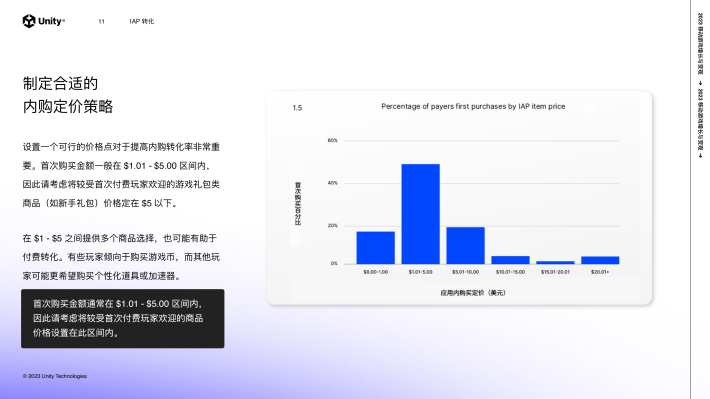Click the heading 制定合适的内购定价策略
Viewport: 710px width, 399px height.
point(68,95)
